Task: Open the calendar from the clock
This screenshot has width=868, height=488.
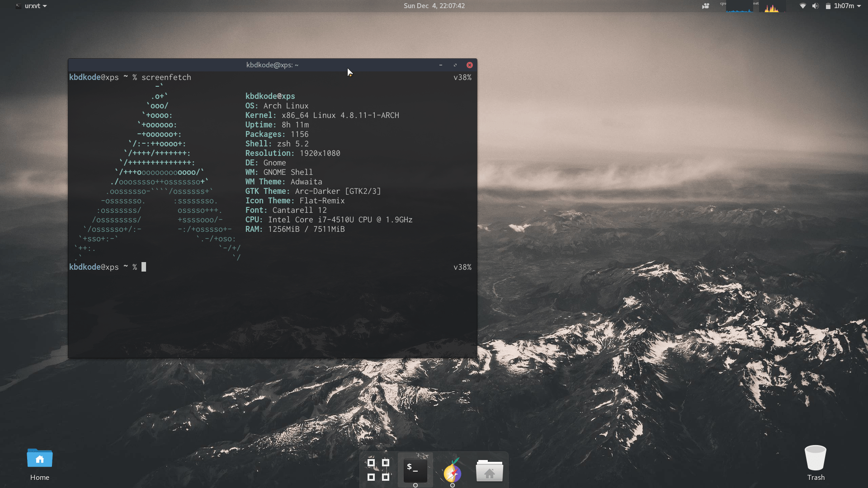Action: (x=434, y=6)
